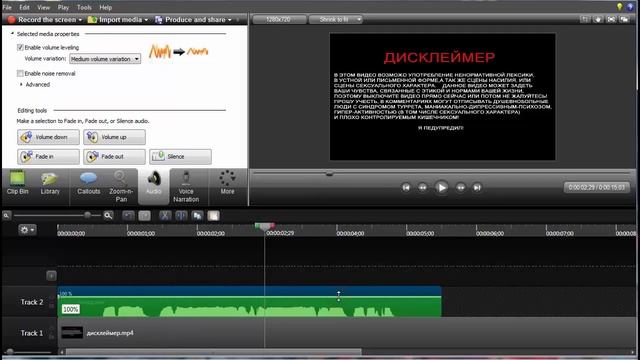The height and width of the screenshot is (360, 640).
Task: Check Enable noise removal
Action: (x=20, y=73)
